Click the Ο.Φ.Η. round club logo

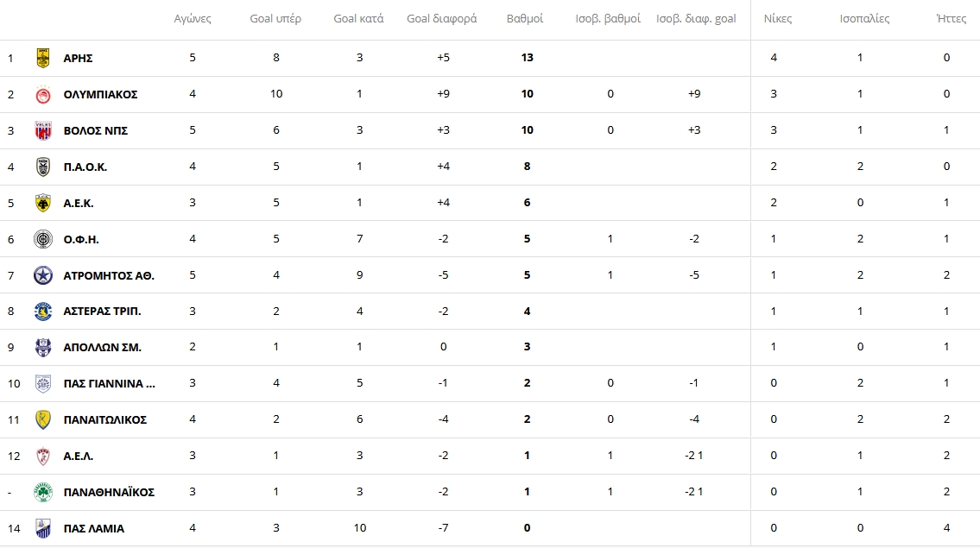coord(43,239)
